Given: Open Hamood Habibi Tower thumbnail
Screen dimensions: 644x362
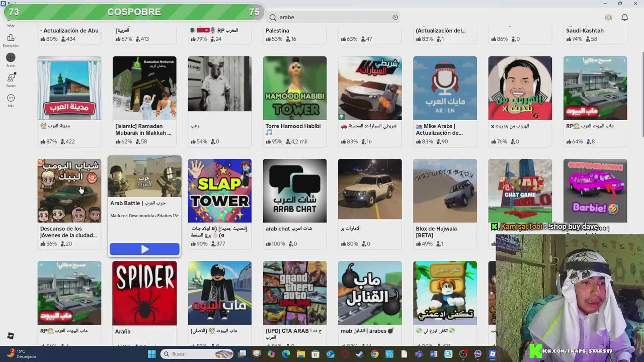Looking at the screenshot, I should pyautogui.click(x=295, y=88).
